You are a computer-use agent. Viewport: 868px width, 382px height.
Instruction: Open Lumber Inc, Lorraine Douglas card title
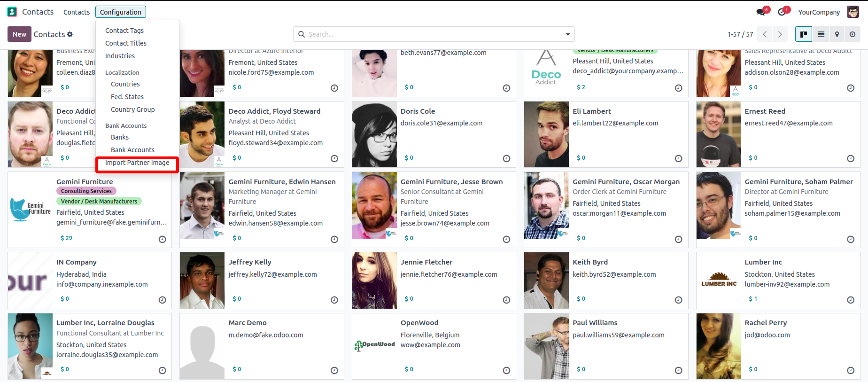pyautogui.click(x=105, y=323)
